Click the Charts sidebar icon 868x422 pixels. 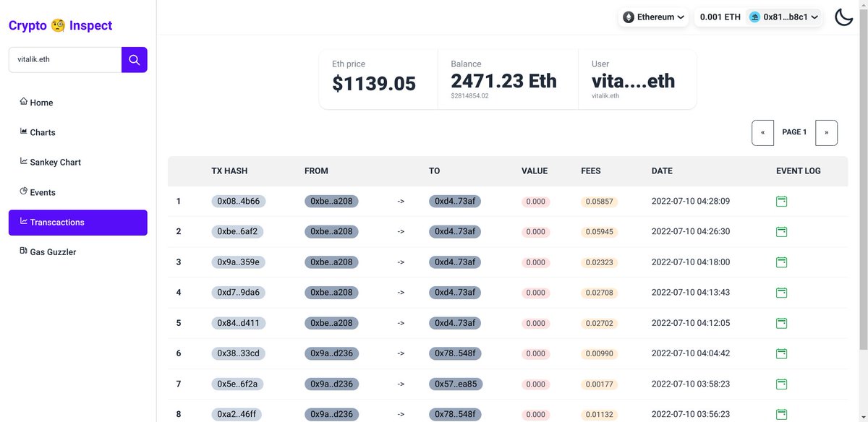point(24,132)
